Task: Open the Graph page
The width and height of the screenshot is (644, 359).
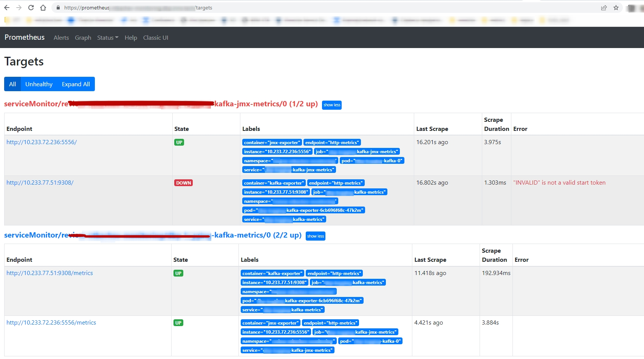Action: tap(83, 37)
